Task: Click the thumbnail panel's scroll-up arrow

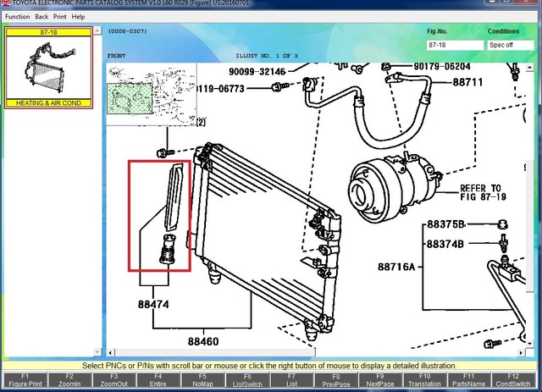Action: (x=97, y=30)
